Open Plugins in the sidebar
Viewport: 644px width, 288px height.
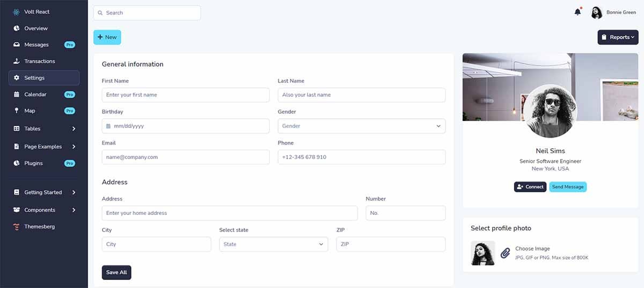(x=44, y=163)
